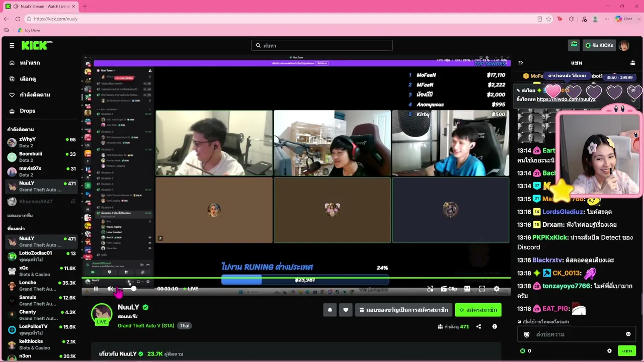The width and height of the screenshot is (644, 362).
Task: Open the green Kick shop icon
Action: [574, 45]
